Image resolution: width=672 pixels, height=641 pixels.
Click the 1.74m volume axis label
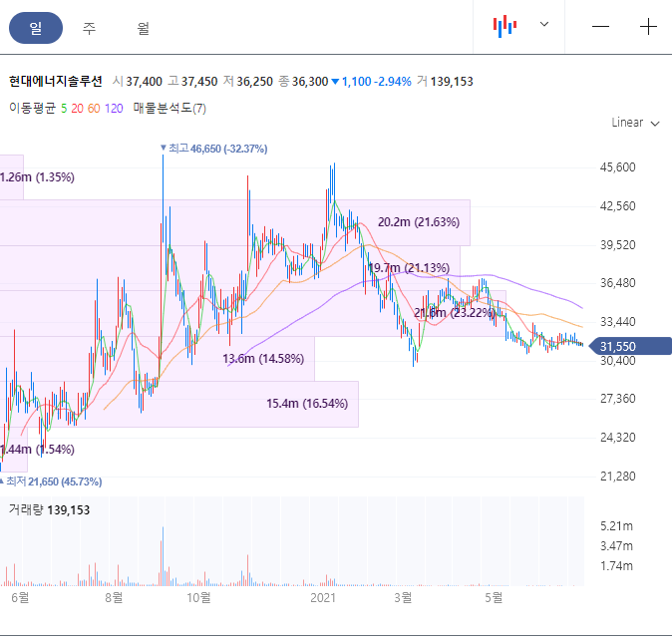[616, 566]
